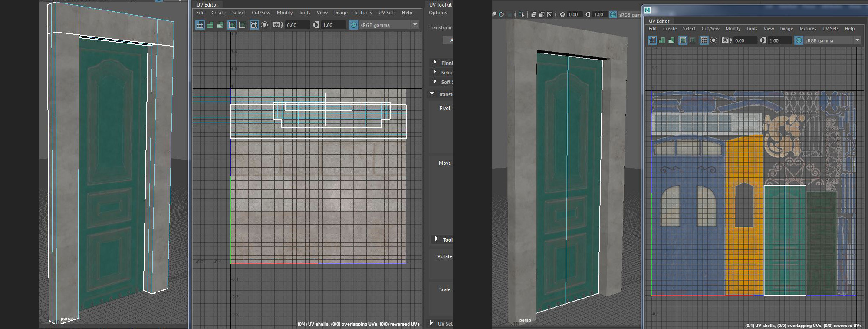868x329 pixels.
Task: Click gamma field 1.00 in left UV Editor
Action: point(333,25)
